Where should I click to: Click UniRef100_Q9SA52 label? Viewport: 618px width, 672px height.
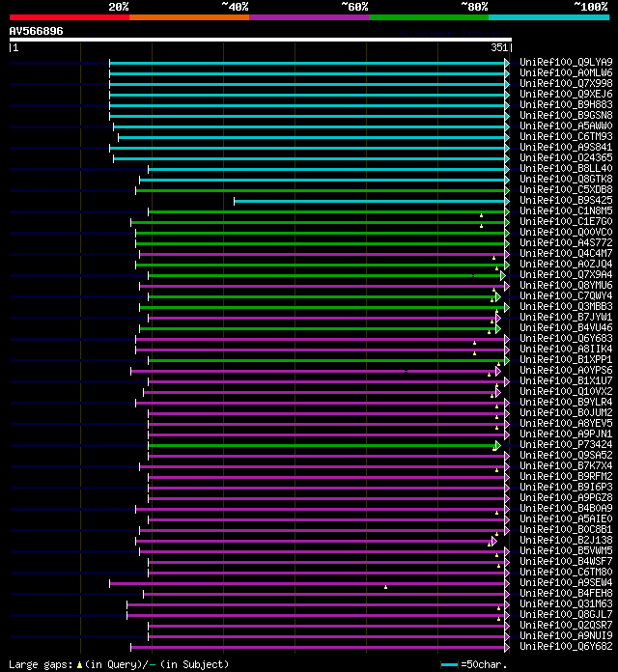pos(566,455)
